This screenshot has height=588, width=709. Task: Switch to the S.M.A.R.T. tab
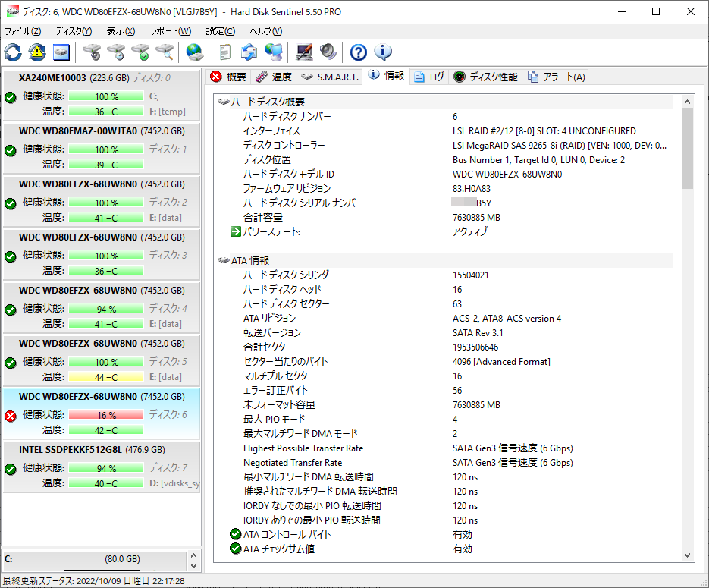(x=330, y=77)
